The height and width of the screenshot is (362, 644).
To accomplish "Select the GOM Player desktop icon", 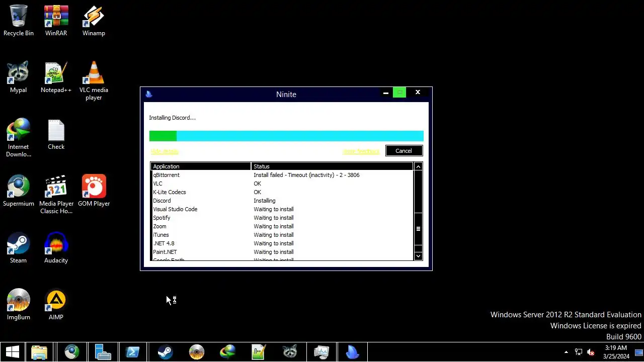I will tap(94, 191).
